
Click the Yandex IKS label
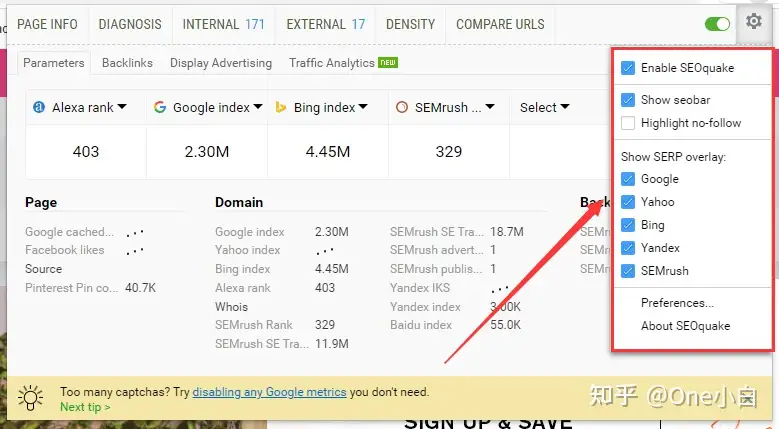pos(420,287)
